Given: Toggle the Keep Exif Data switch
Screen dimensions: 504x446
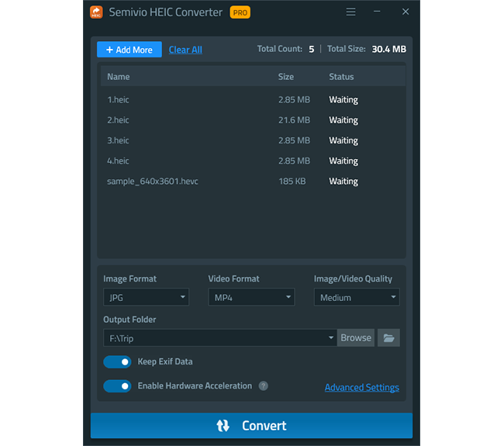Looking at the screenshot, I should pos(117,361).
